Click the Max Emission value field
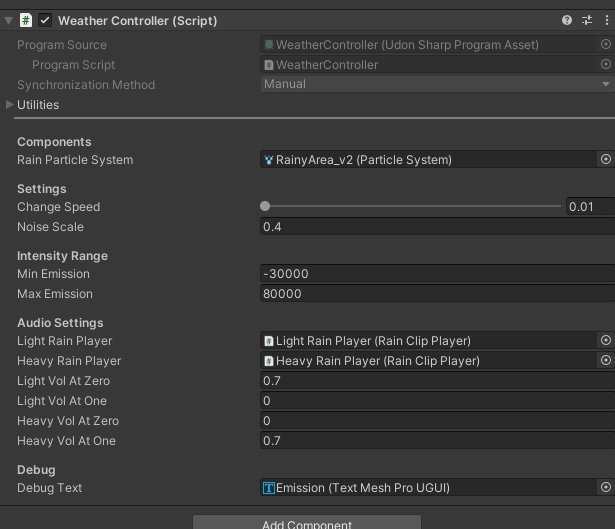Viewport: 615px width, 529px height. tap(436, 294)
